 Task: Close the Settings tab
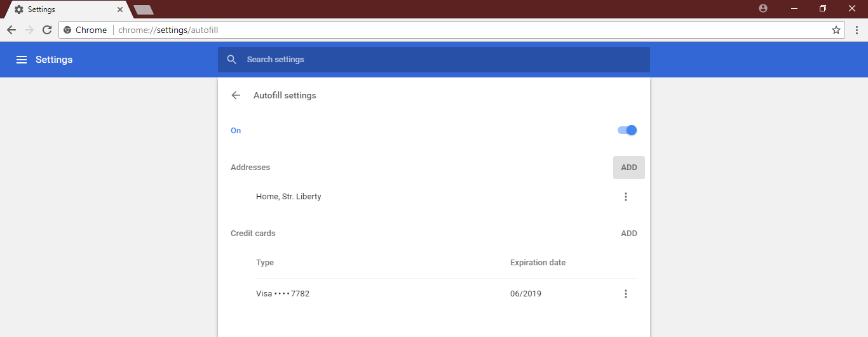pyautogui.click(x=119, y=10)
